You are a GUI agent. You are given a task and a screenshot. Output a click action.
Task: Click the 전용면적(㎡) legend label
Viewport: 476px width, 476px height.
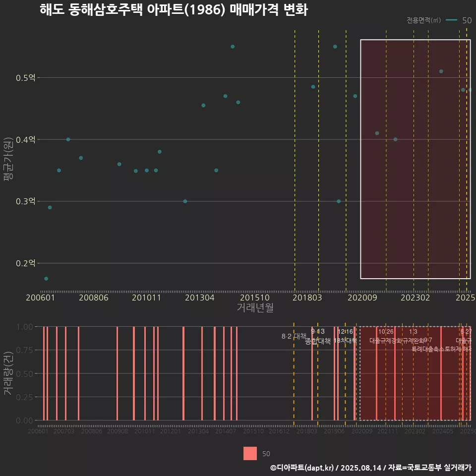(423, 20)
